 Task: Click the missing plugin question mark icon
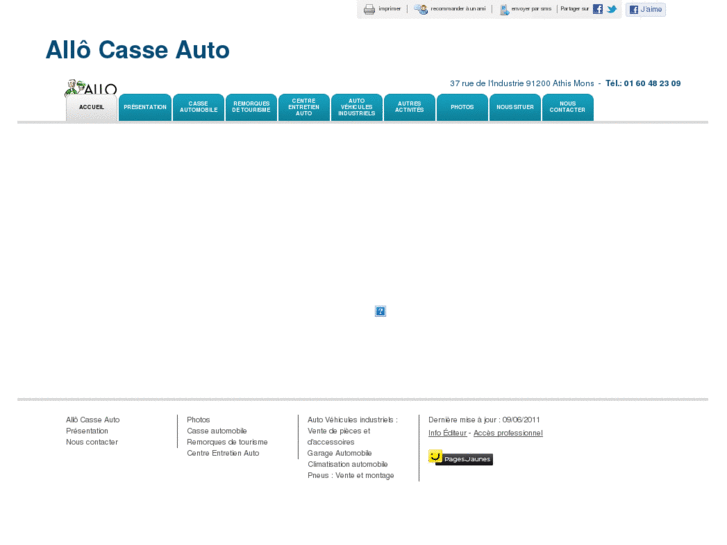point(380,311)
